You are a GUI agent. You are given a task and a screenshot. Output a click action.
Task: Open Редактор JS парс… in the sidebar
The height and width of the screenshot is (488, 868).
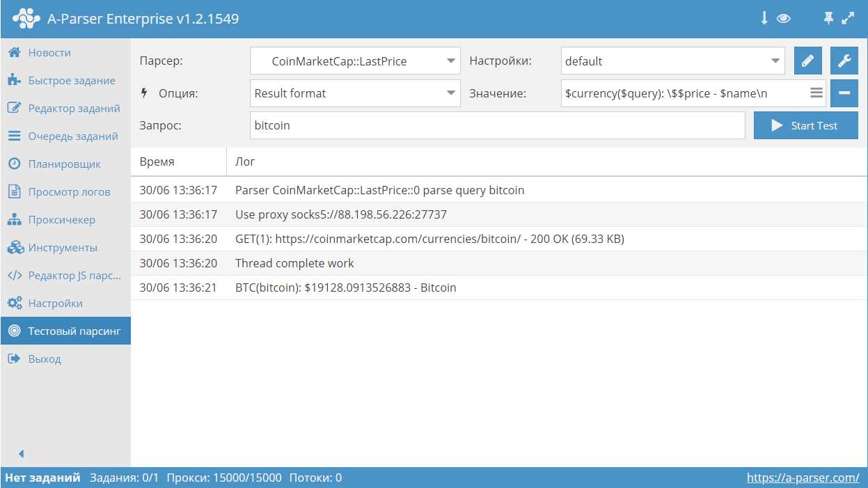click(x=65, y=275)
